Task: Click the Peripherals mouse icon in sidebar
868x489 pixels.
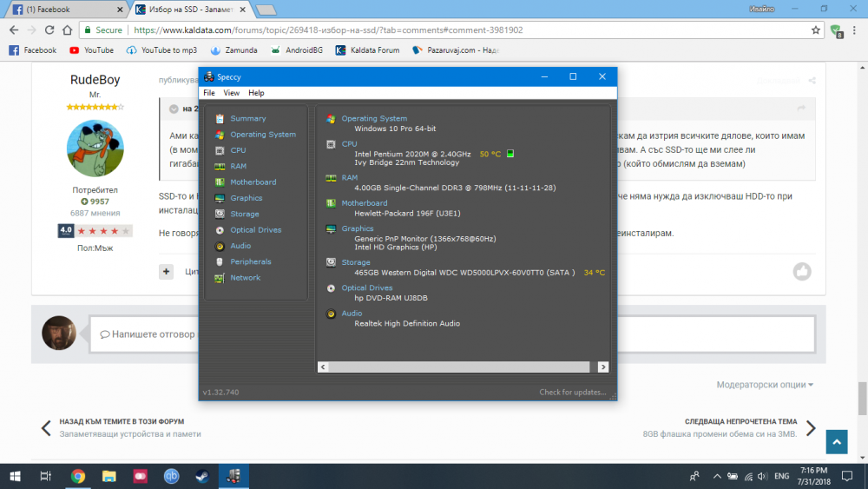Action: (x=220, y=262)
